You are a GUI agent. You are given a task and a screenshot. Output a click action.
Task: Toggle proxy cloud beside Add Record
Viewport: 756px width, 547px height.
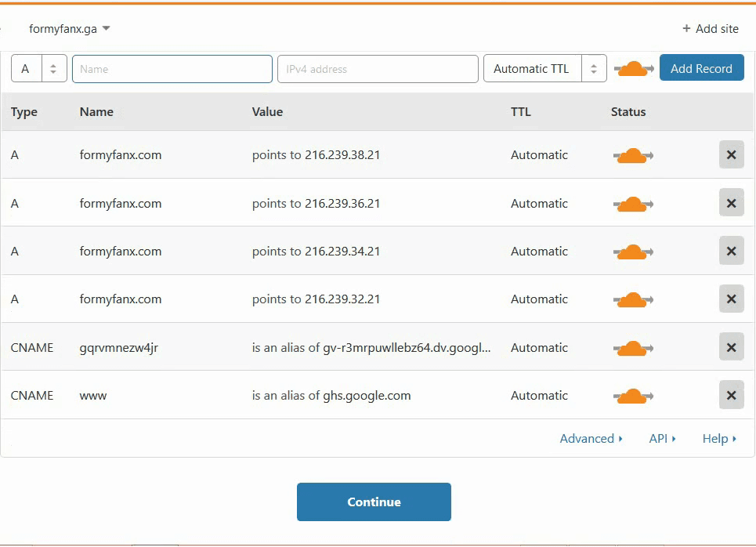tap(634, 69)
